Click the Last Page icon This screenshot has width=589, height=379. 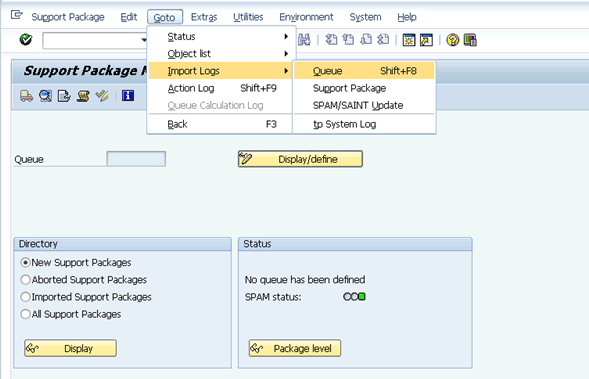point(383,39)
